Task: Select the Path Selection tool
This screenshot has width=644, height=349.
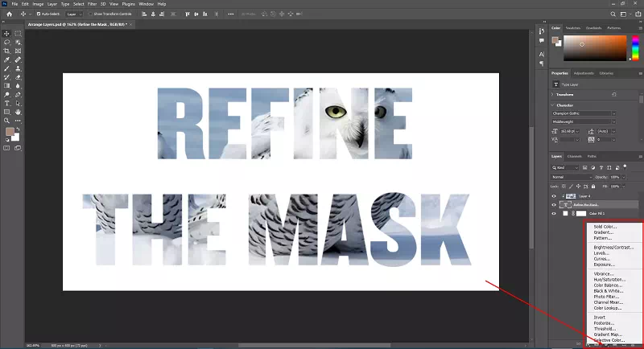Action: tap(18, 104)
